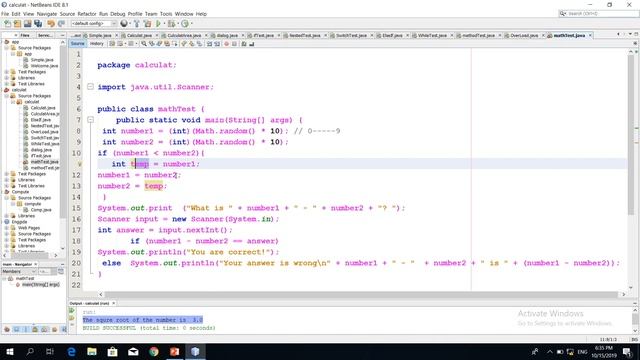
Task: Click the Open Project toolbar icon
Action: click(x=27, y=24)
